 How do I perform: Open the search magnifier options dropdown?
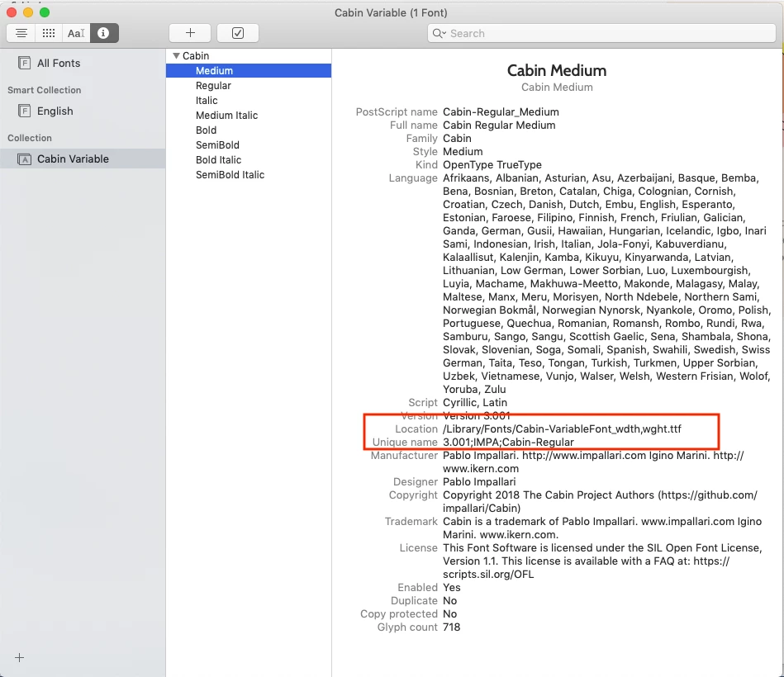(439, 34)
